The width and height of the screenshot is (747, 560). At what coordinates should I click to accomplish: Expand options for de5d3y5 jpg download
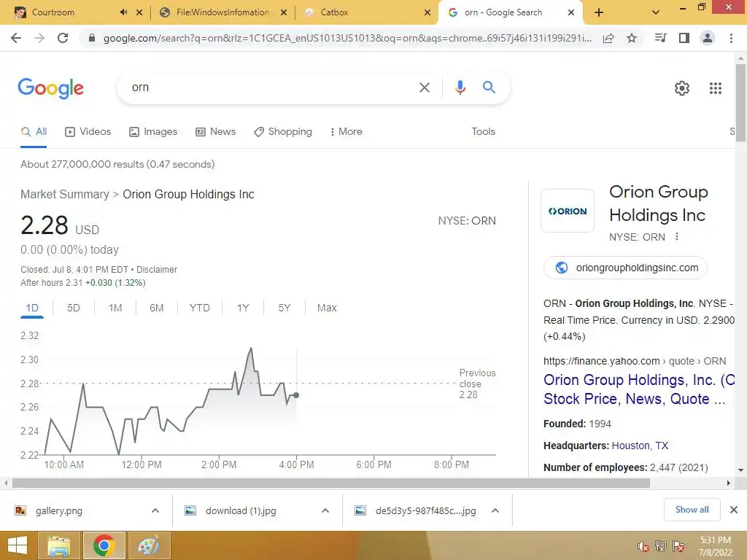(495, 510)
